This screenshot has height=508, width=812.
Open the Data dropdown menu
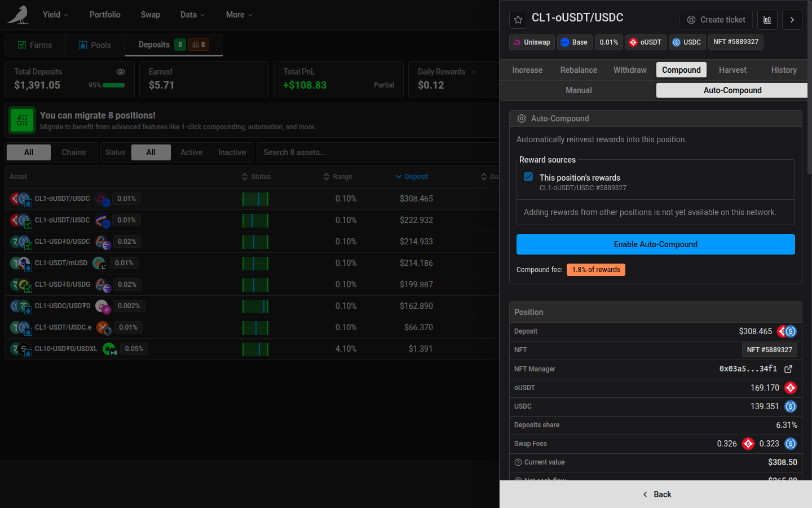tap(192, 15)
